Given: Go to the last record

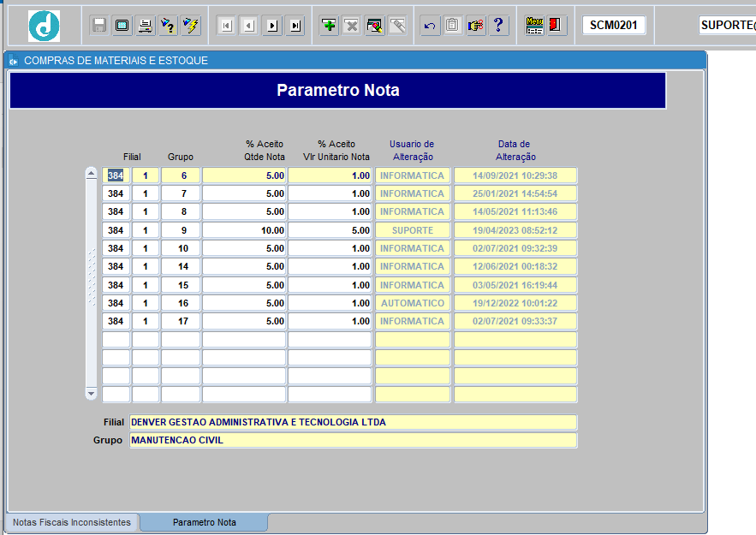Looking at the screenshot, I should click(x=295, y=26).
